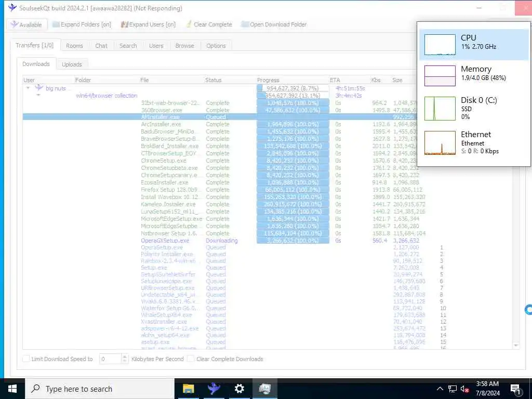Screen dimensions: 532x399
Task: Increase download speed limit with spinner up arrow
Action: point(125,356)
